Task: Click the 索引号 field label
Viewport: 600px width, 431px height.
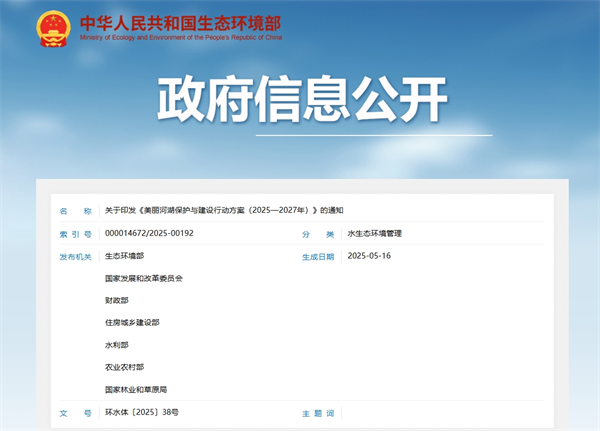Action: [76, 234]
